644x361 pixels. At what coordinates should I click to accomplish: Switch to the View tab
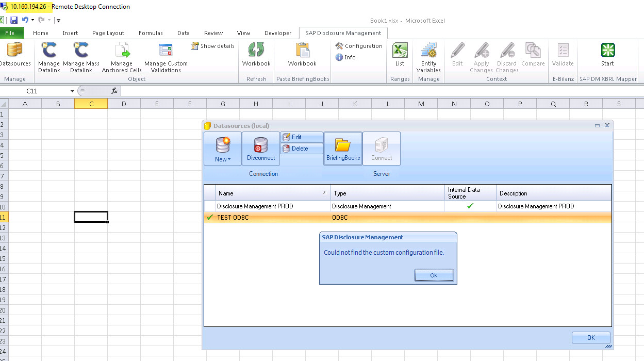243,33
